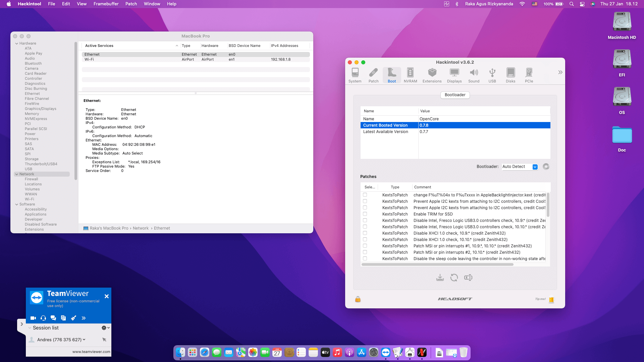The image size is (644, 362).
Task: Check Fresco Logic USB3.0 10.9 patch checkbox
Action: coord(365,221)
